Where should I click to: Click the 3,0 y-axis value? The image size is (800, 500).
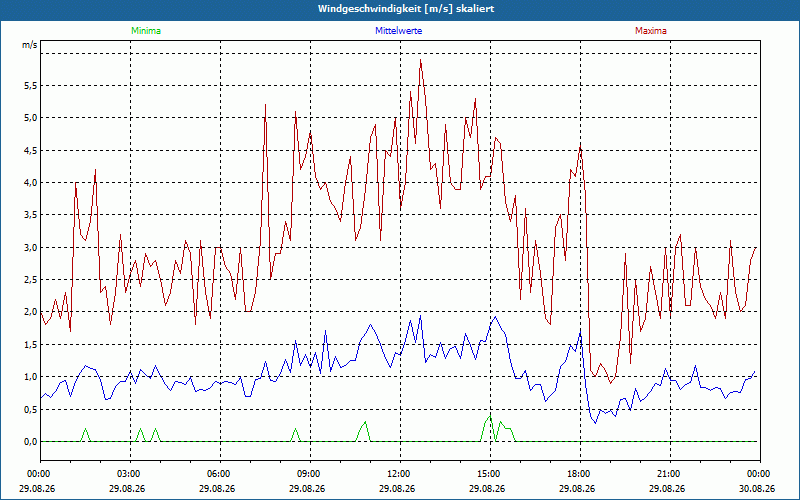point(31,247)
